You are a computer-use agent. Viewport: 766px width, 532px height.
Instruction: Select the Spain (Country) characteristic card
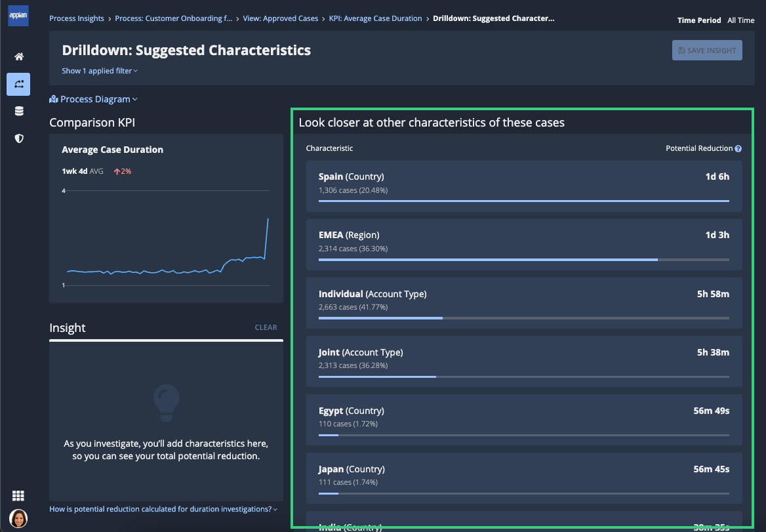coord(524,186)
